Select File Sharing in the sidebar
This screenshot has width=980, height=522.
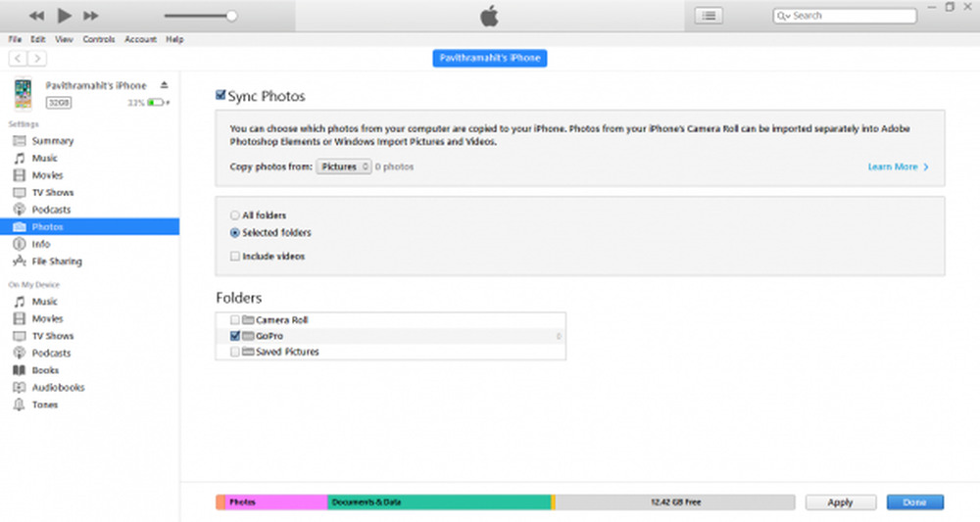(56, 261)
